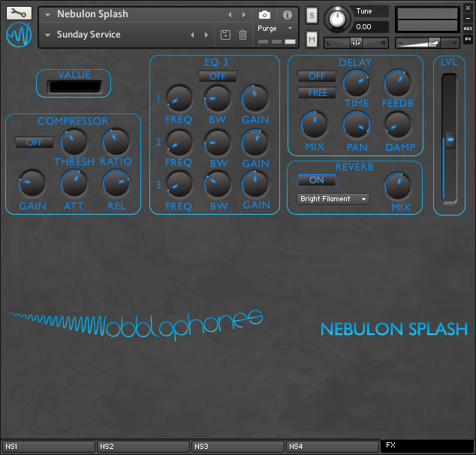Go to next instrument arrow beside Nebulon Splash
Image resolution: width=476 pixels, height=455 pixels.
[243, 14]
